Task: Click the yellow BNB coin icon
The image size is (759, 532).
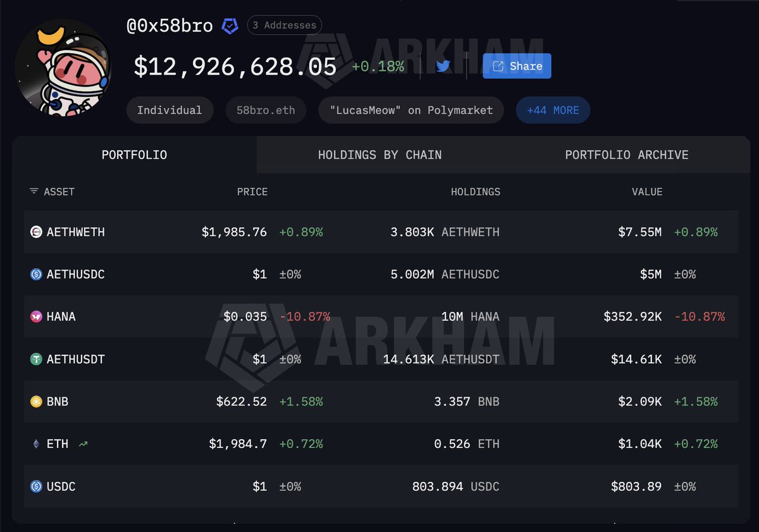Action: coord(36,402)
